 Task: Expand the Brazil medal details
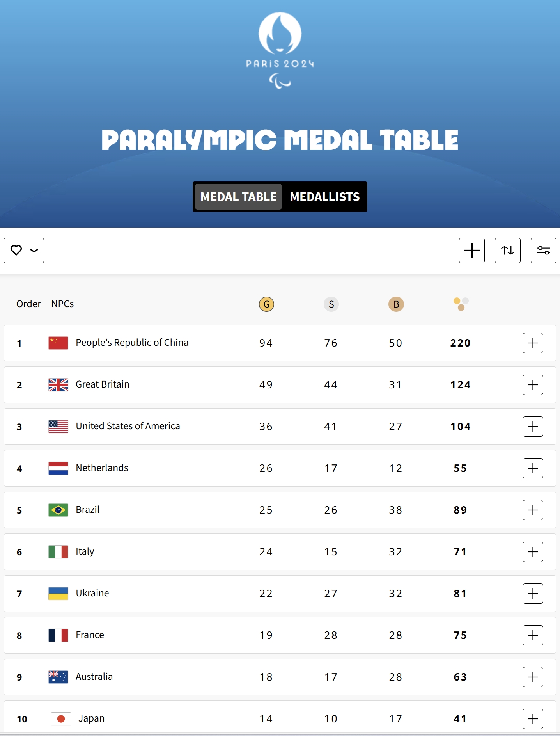(x=533, y=510)
